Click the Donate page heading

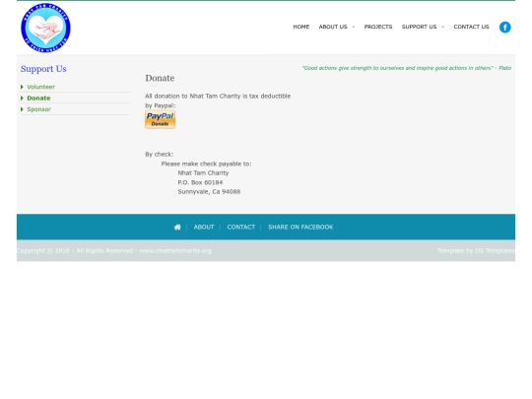tap(160, 78)
